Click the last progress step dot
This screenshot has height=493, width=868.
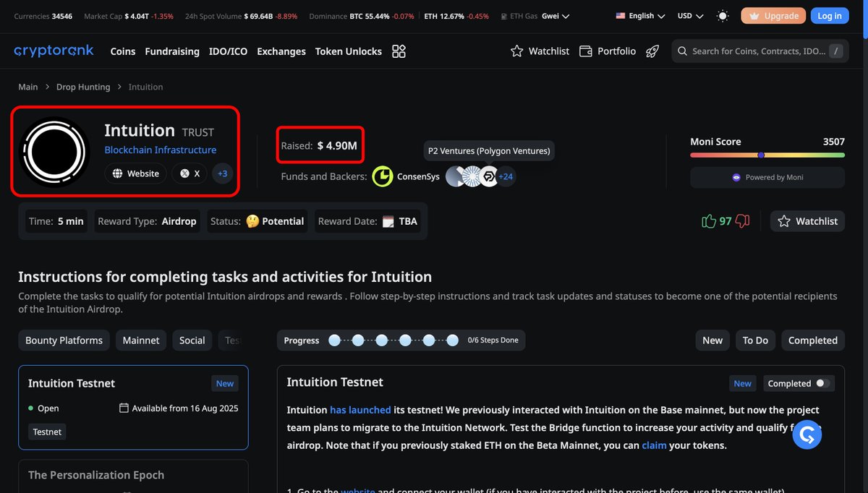[453, 340]
